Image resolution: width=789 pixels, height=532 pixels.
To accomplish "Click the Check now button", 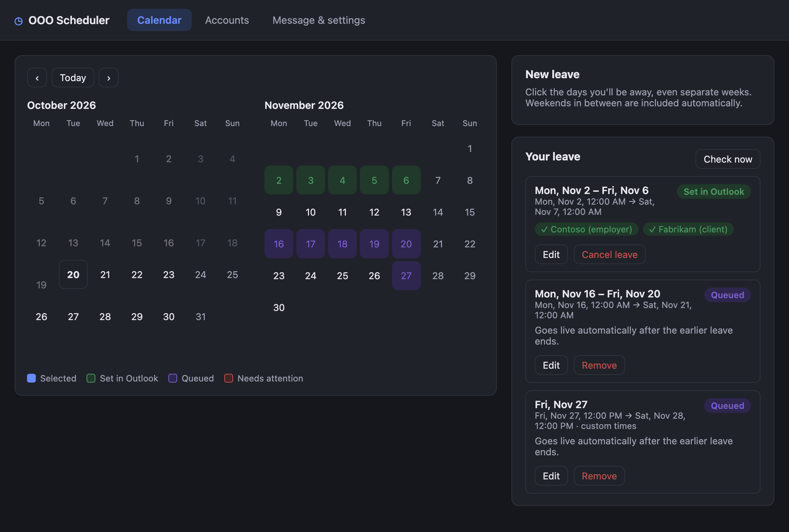I will pyautogui.click(x=728, y=159).
